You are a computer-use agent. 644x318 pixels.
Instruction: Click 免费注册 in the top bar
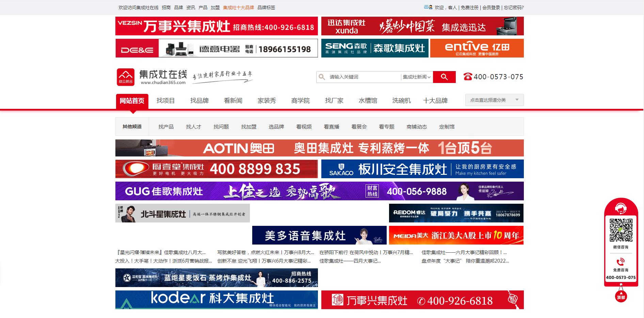(x=470, y=7)
